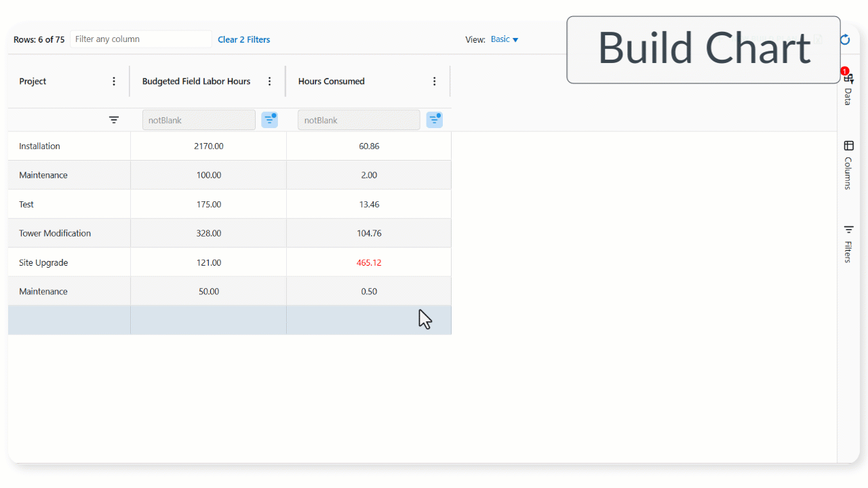Select the Budgeted Field Labor Hours notBlank filter field
This screenshot has height=488, width=868.
click(199, 120)
